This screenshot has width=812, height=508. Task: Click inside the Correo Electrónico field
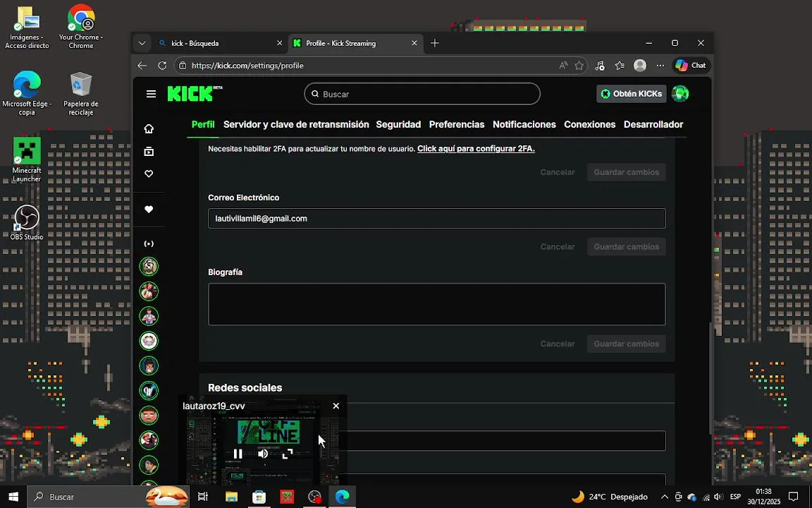pos(436,218)
